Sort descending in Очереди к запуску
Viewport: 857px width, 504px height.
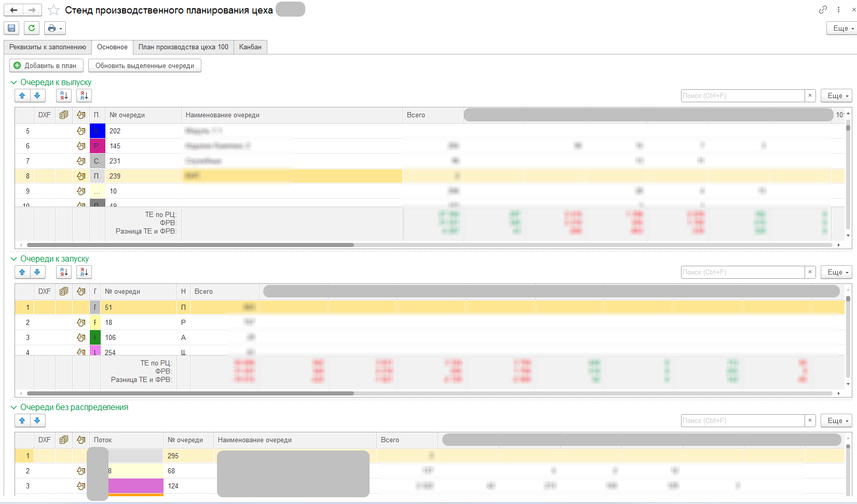pos(84,272)
